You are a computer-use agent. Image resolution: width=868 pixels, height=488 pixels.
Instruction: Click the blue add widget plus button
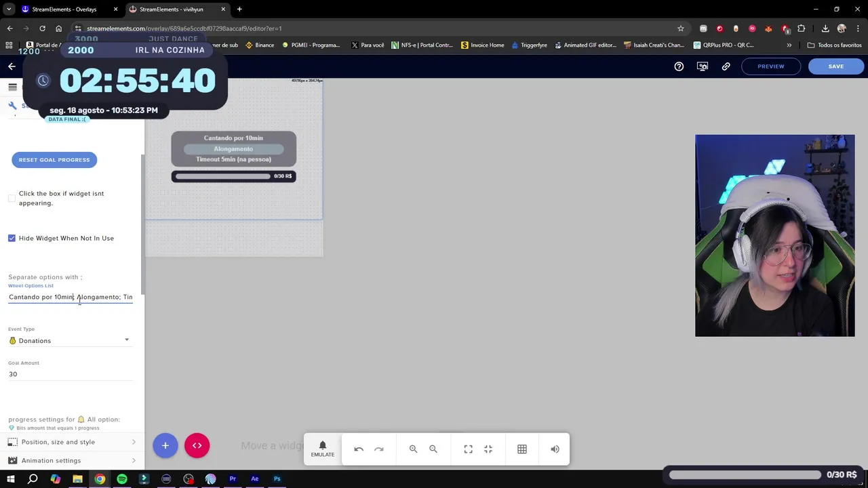pos(165,445)
